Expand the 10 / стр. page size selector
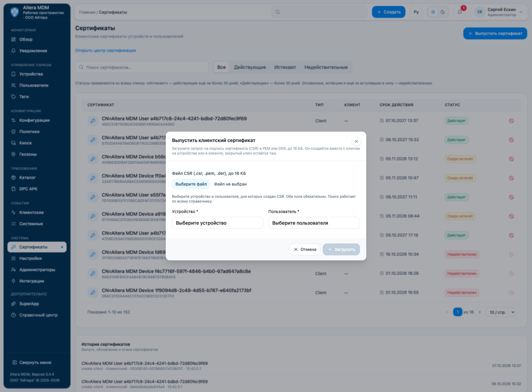Viewport: 532px width, 392px height. (x=500, y=312)
